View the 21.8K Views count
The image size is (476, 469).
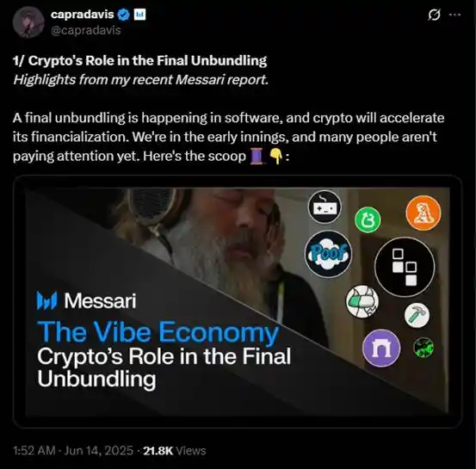coord(175,450)
